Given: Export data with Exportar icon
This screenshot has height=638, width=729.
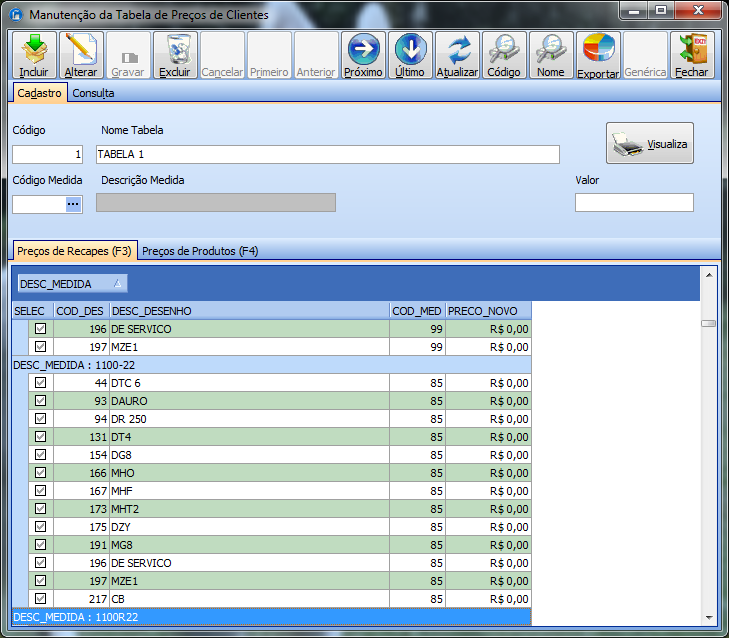Looking at the screenshot, I should (x=598, y=55).
